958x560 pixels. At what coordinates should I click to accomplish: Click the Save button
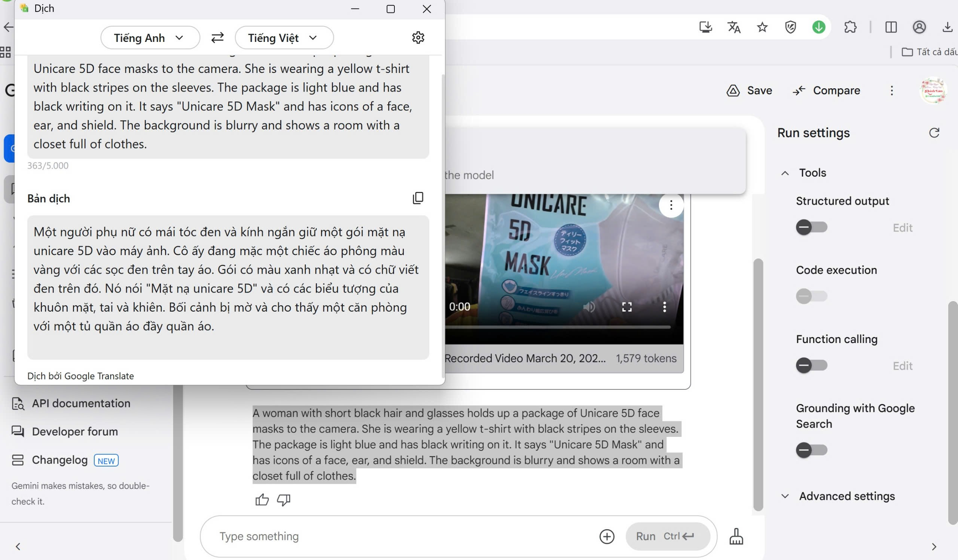tap(749, 91)
